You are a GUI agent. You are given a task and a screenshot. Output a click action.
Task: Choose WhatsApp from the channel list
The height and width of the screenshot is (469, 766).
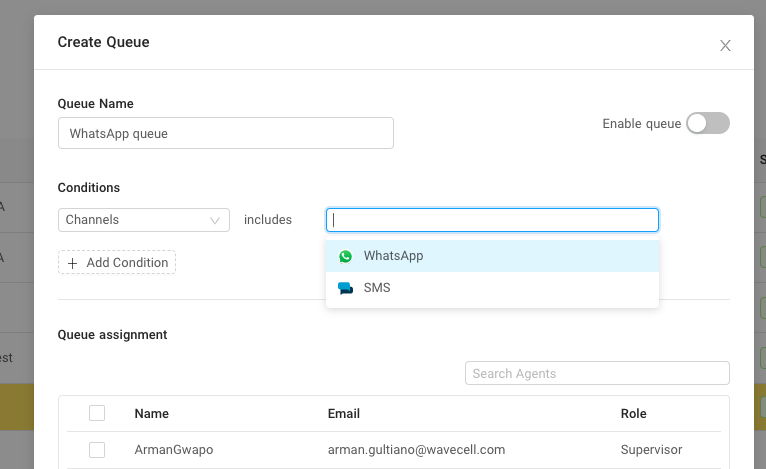click(393, 256)
